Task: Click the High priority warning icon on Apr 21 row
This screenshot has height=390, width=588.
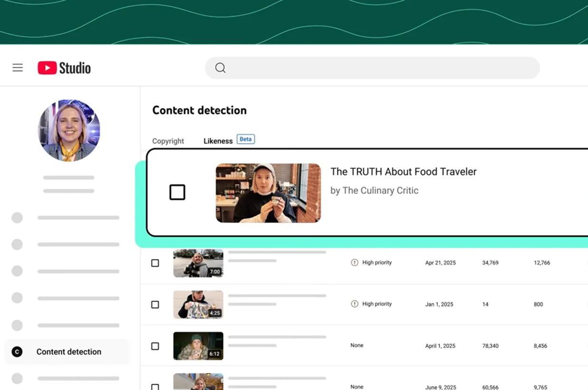Action: coord(355,262)
